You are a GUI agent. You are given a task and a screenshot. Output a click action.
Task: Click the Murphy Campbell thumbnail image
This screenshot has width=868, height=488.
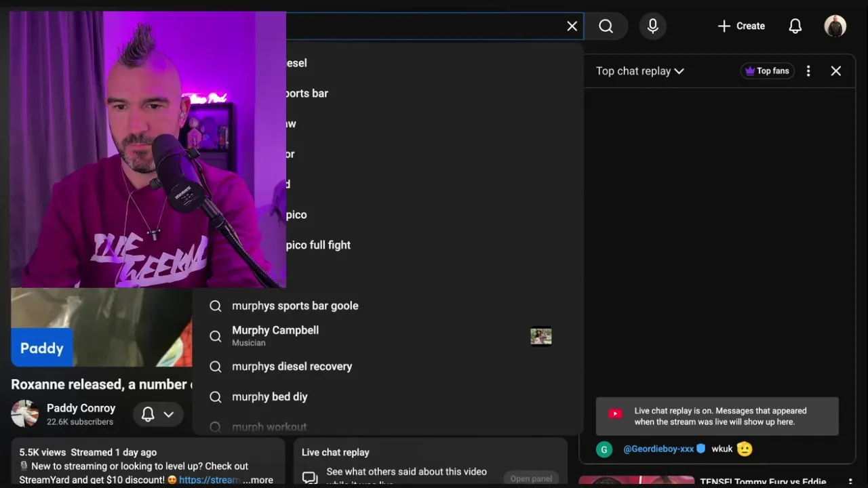540,336
